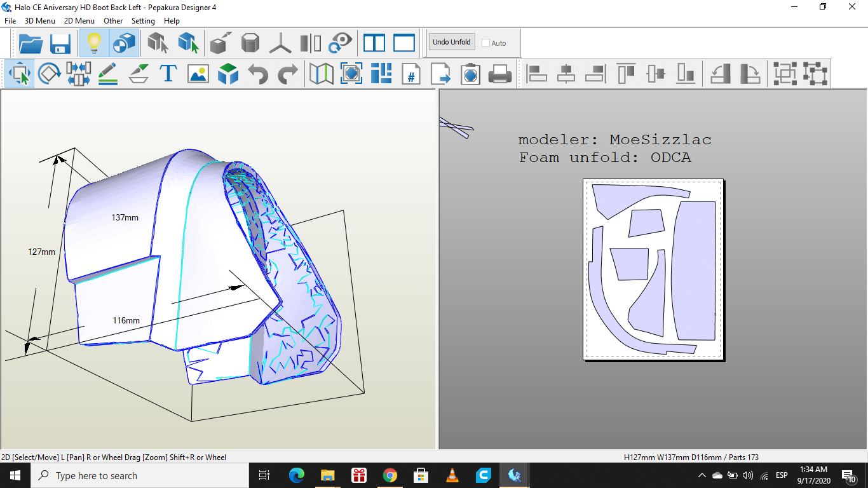Open a file with the folder icon
This screenshot has height=488, width=868.
point(31,43)
